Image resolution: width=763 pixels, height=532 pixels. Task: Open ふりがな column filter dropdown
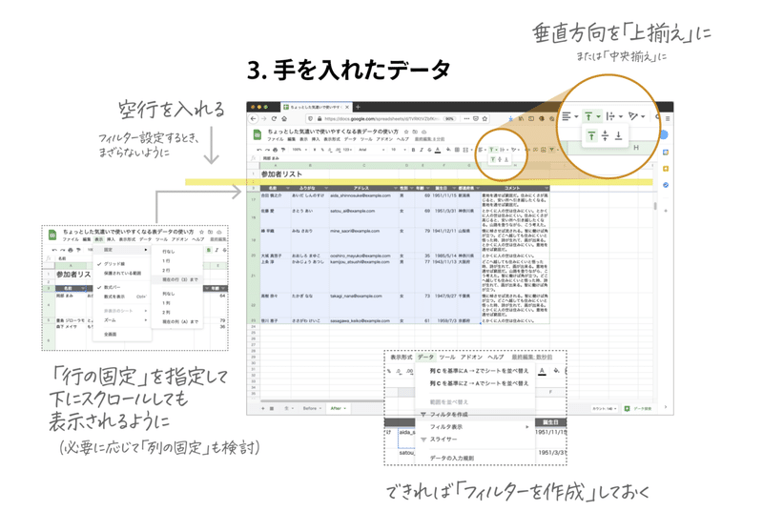[x=326, y=188]
